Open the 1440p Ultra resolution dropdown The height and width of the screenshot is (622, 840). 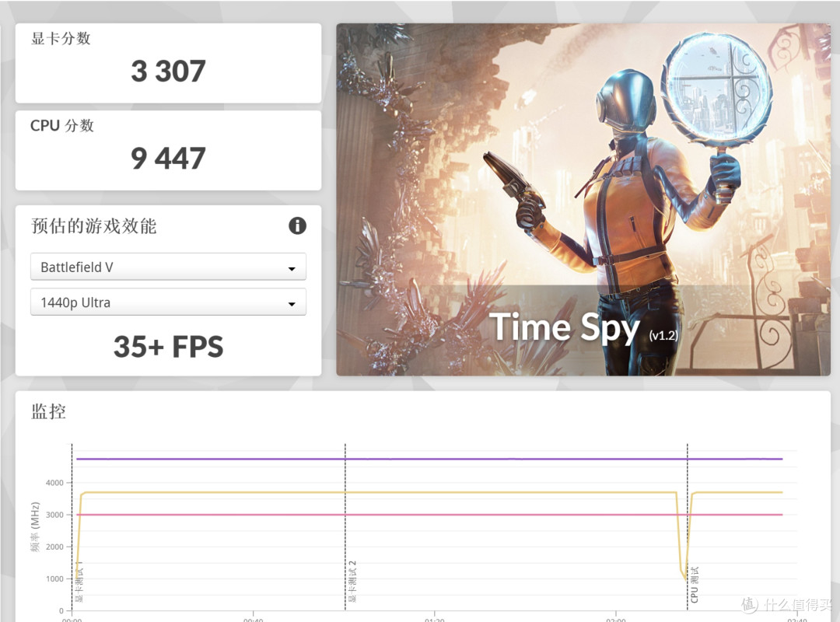click(x=168, y=302)
